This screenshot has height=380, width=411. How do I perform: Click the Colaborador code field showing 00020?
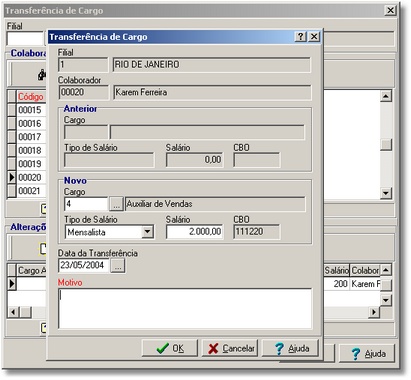coord(83,92)
